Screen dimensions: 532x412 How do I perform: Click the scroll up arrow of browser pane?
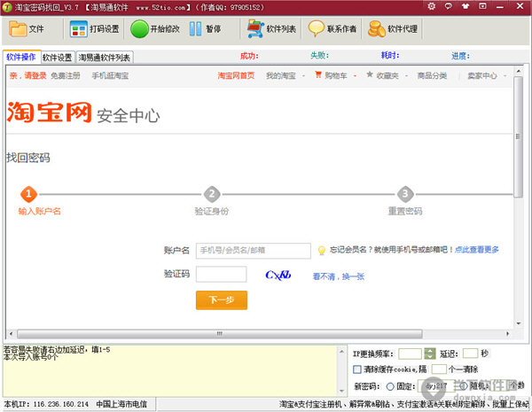click(518, 71)
